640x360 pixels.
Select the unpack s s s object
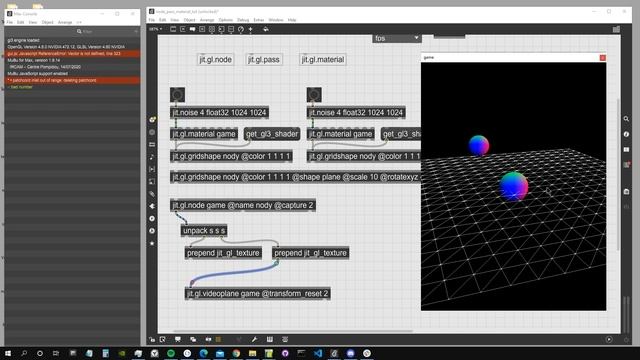pyautogui.click(x=204, y=231)
